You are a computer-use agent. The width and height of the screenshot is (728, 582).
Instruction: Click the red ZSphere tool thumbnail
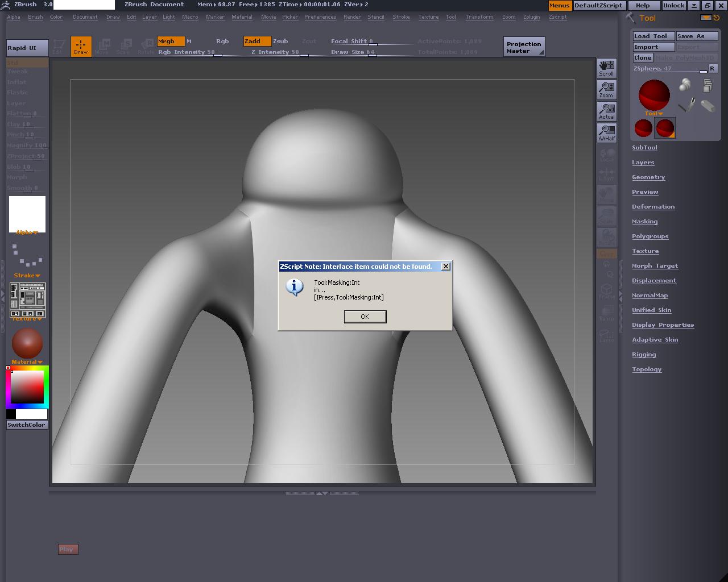coord(654,95)
